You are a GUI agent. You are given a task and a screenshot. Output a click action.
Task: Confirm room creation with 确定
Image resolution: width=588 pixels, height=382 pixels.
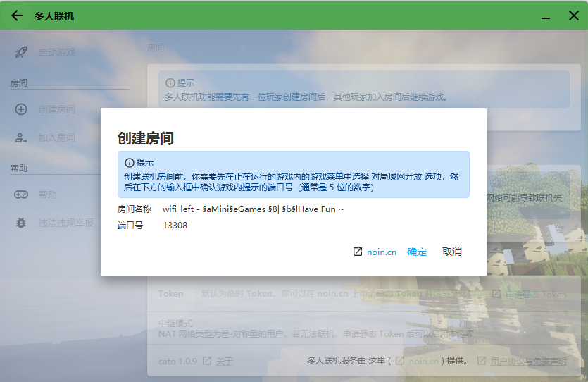pos(417,252)
